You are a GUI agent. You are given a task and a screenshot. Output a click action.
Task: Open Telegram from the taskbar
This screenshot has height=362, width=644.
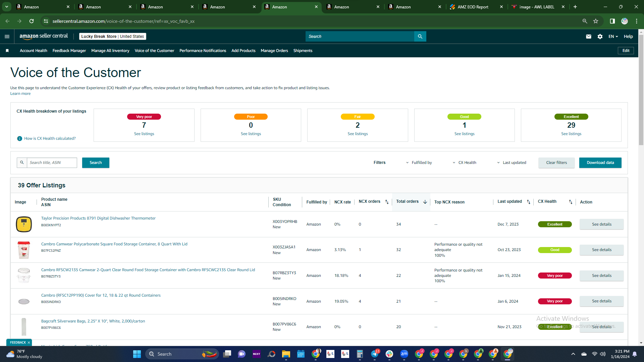coord(375,354)
